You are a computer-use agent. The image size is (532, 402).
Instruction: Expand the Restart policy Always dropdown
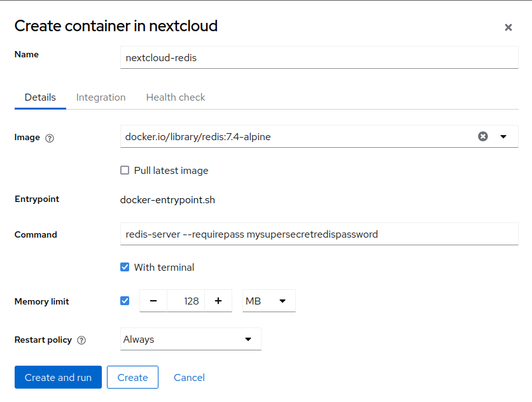point(190,340)
